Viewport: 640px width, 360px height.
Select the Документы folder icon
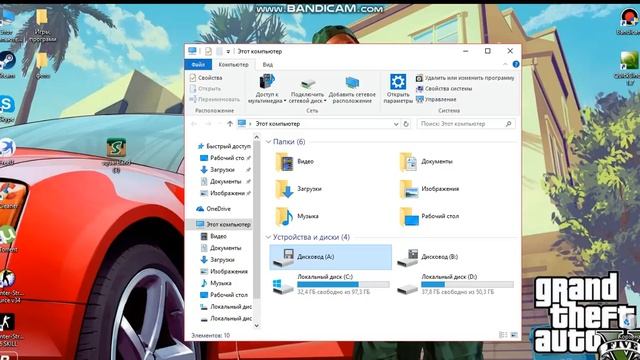(x=408, y=162)
